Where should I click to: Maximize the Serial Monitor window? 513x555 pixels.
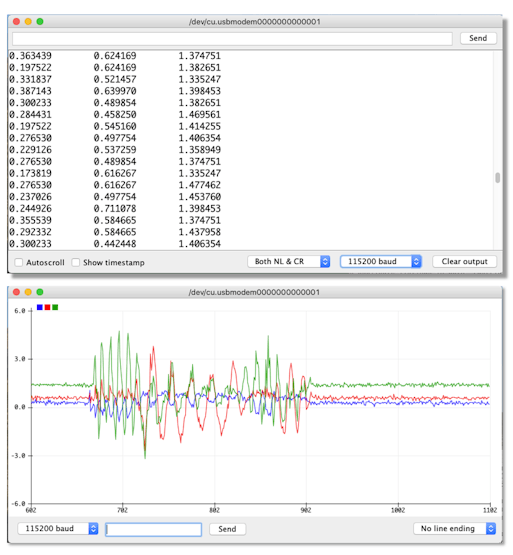[x=40, y=22]
